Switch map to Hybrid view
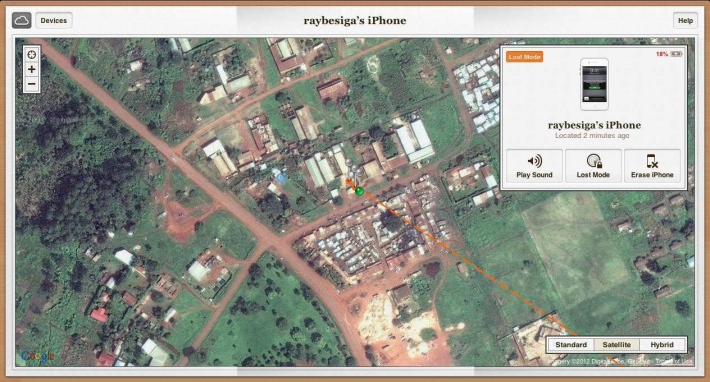Screen dimensions: 710x382 click(x=662, y=345)
